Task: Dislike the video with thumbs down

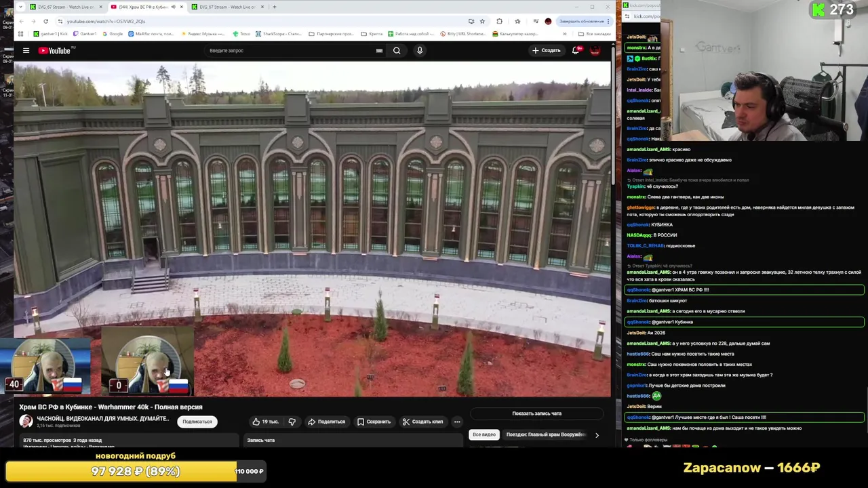Action: click(x=292, y=422)
